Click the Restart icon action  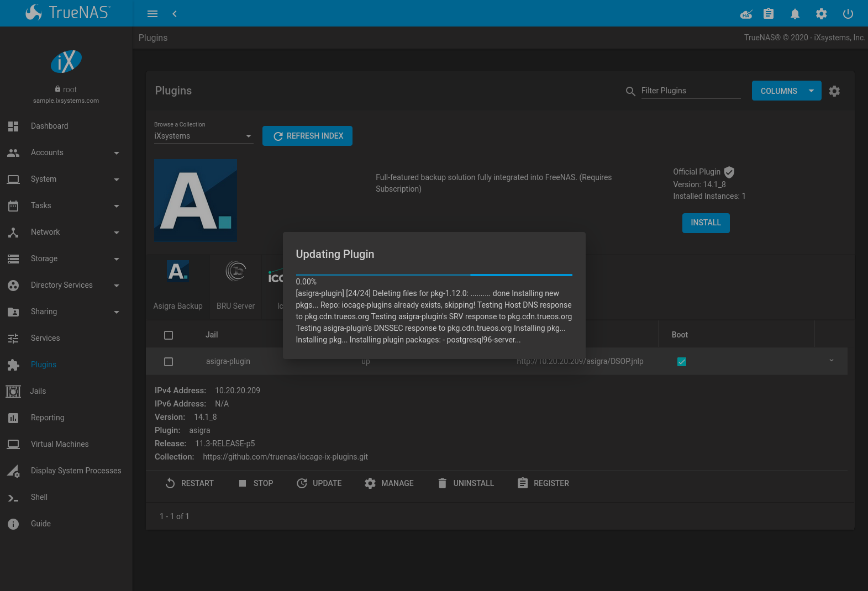tap(170, 483)
